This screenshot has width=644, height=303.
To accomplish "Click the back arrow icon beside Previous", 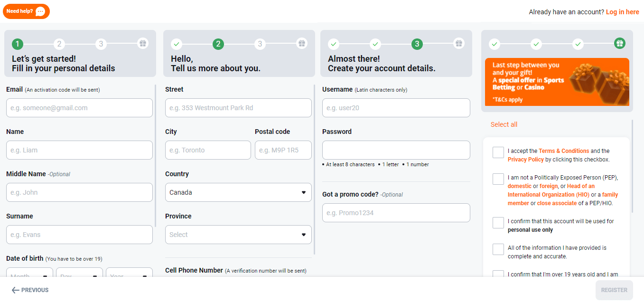I will 16,290.
